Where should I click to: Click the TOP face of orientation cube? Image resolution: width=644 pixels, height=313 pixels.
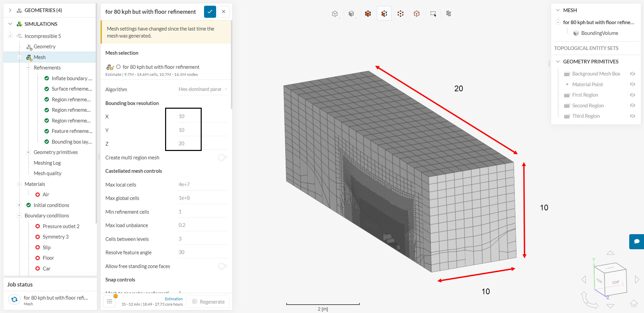[x=615, y=282]
